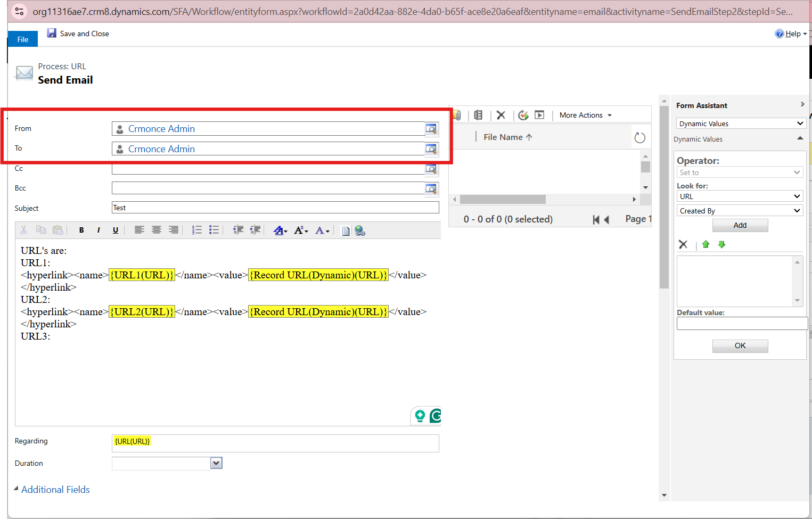Open the font size dropdown
Screen dimensions: 812x519
301,230
